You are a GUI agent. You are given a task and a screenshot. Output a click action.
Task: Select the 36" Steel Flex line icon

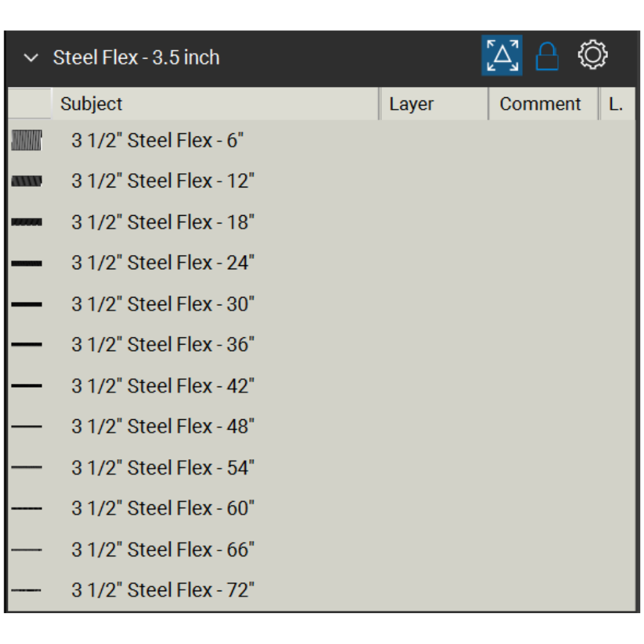click(x=26, y=345)
